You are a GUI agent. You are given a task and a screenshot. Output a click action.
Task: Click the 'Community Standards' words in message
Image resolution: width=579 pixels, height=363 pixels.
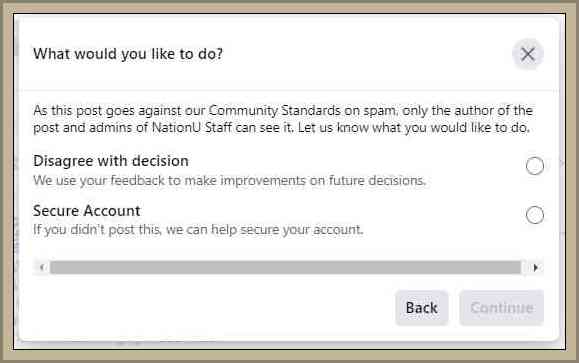click(x=275, y=110)
